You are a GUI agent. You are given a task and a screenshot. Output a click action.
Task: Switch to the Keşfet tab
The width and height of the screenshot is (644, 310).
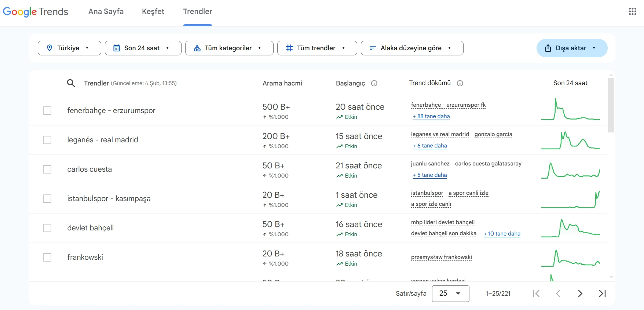[153, 11]
